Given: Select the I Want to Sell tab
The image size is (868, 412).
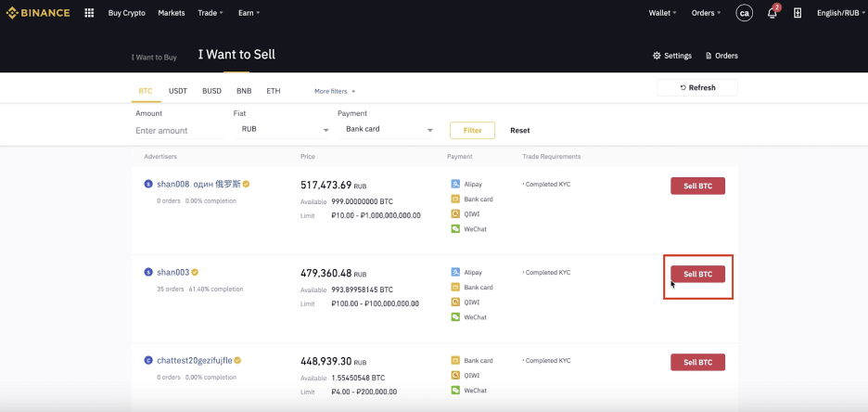Looking at the screenshot, I should tap(236, 54).
